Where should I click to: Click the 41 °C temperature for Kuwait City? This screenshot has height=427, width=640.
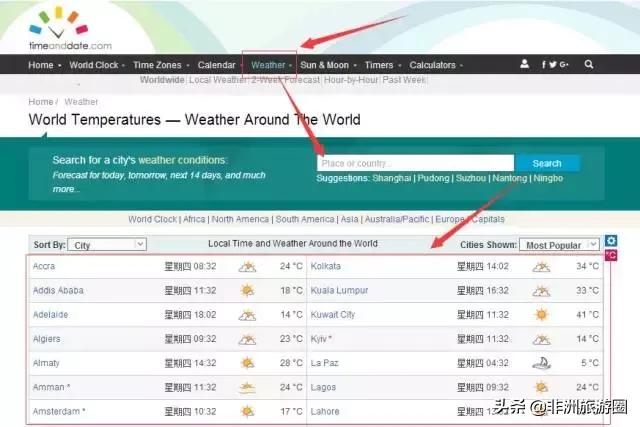[587, 315]
